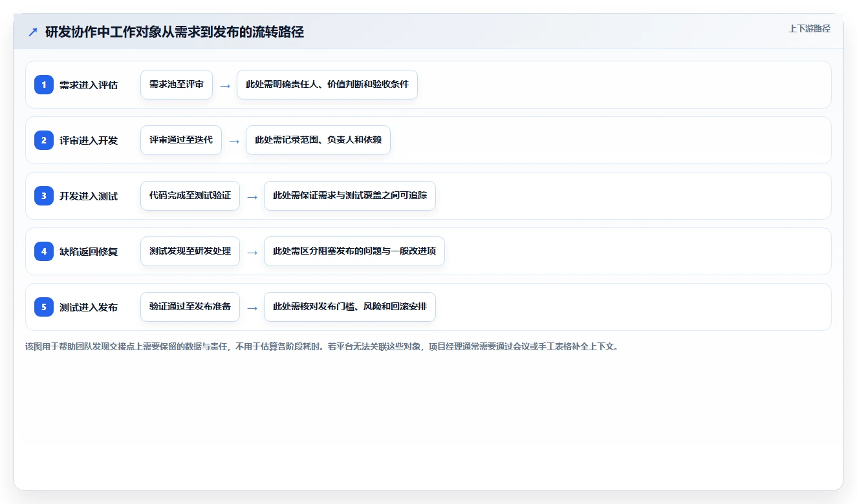Click the arrow after 测试发现至研发处理
The height and width of the screenshot is (504, 857).
point(252,252)
